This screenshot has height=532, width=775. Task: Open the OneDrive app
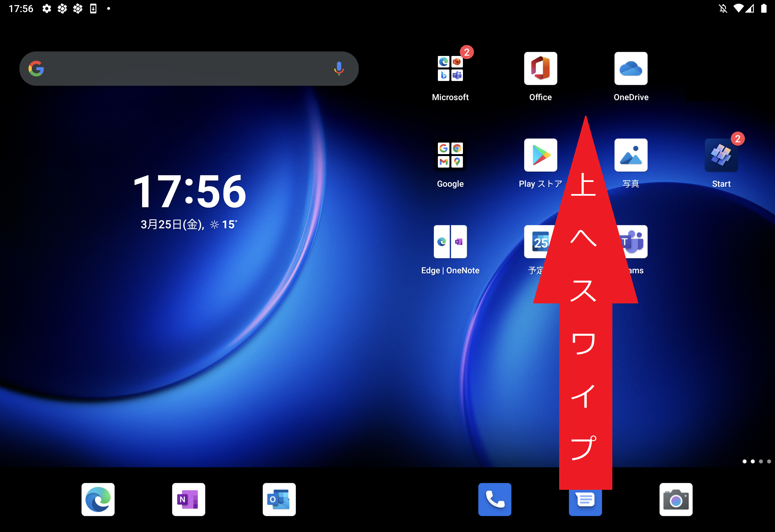point(631,68)
